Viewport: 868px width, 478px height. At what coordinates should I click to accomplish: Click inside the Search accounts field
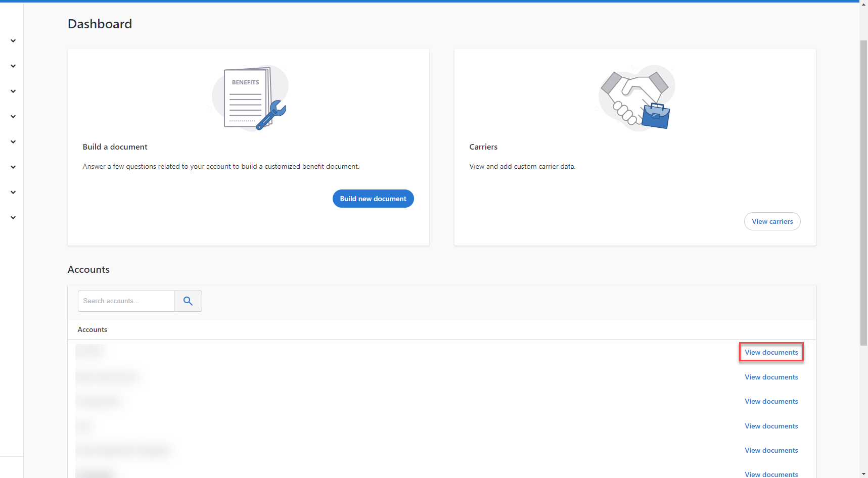125,301
